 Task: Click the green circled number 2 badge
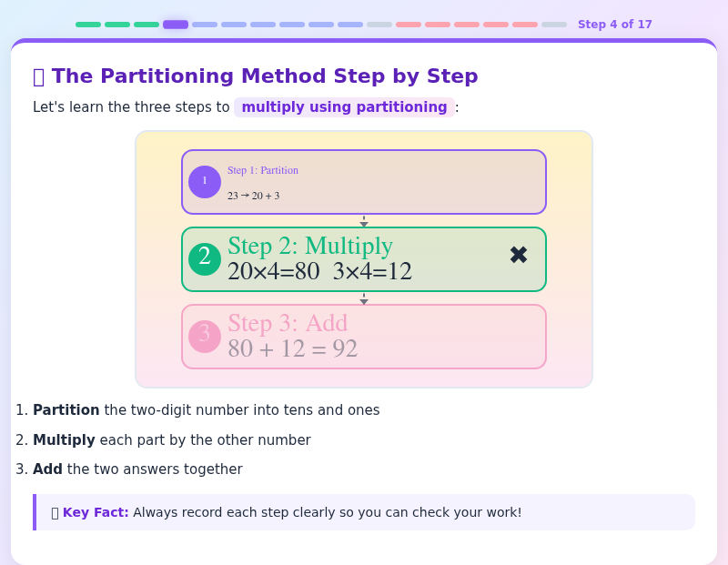(205, 257)
